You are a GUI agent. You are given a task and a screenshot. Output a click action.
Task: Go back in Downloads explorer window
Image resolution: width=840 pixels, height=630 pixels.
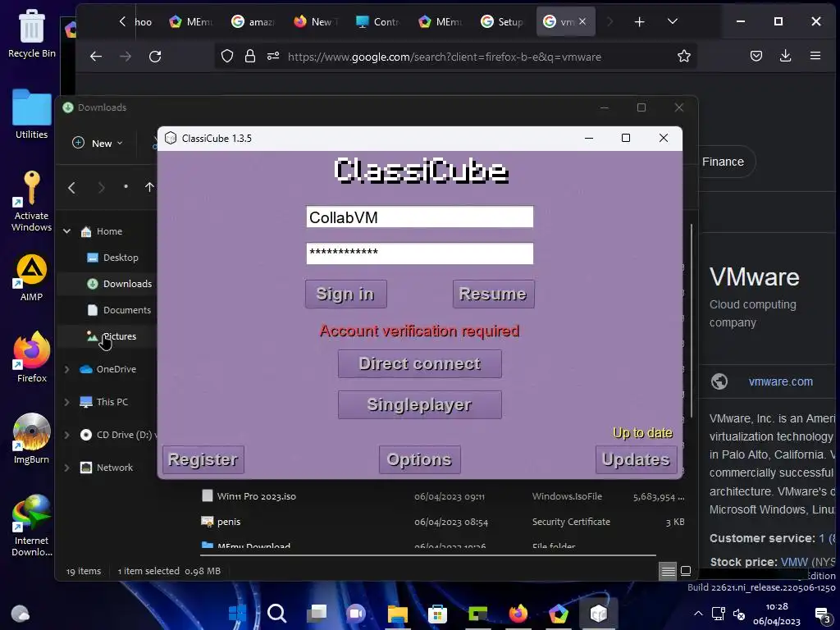pyautogui.click(x=72, y=187)
